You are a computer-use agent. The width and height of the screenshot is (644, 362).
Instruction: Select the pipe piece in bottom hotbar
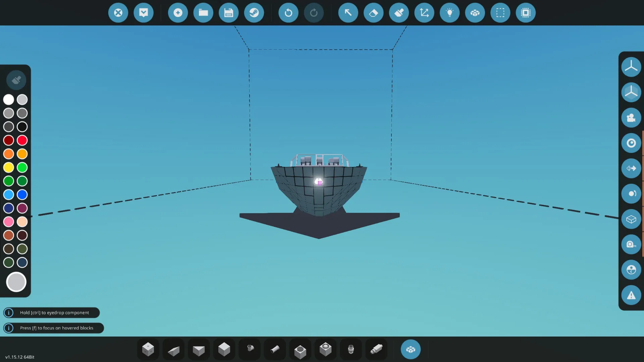(275, 349)
